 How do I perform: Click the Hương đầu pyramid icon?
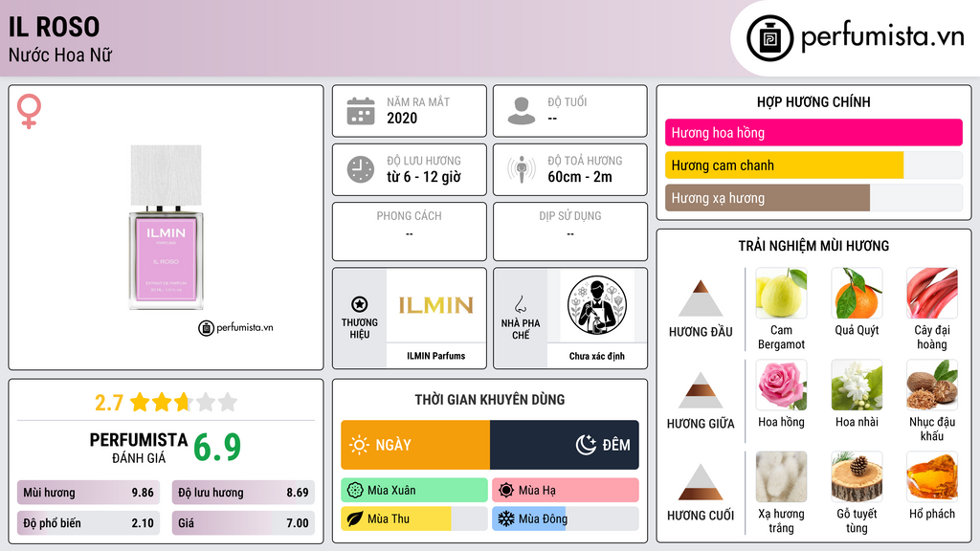coord(701,298)
